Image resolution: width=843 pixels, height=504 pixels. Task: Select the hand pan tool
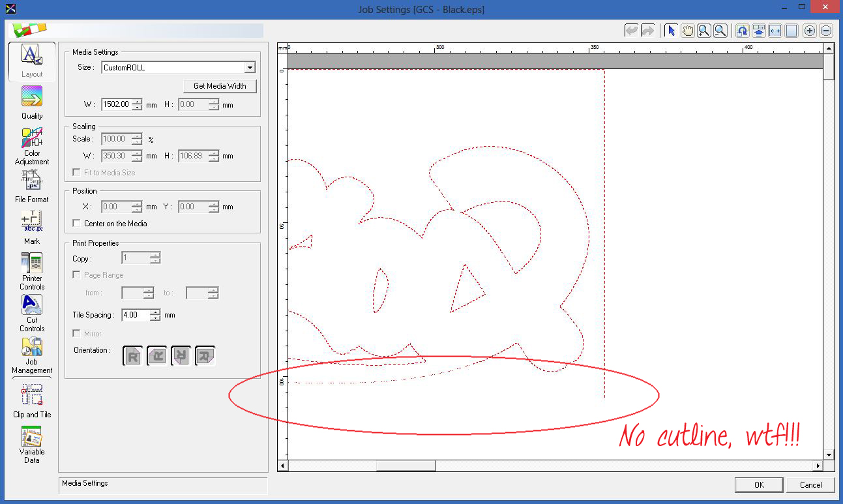(x=687, y=31)
